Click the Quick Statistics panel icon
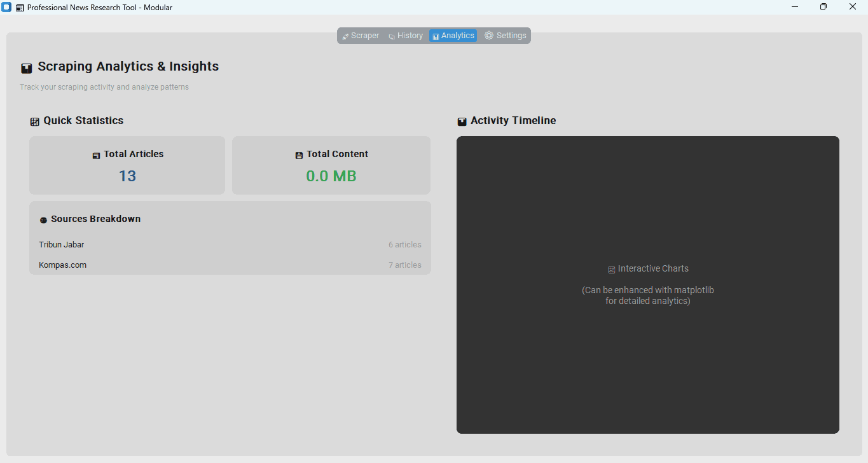The height and width of the screenshot is (463, 868). (34, 120)
